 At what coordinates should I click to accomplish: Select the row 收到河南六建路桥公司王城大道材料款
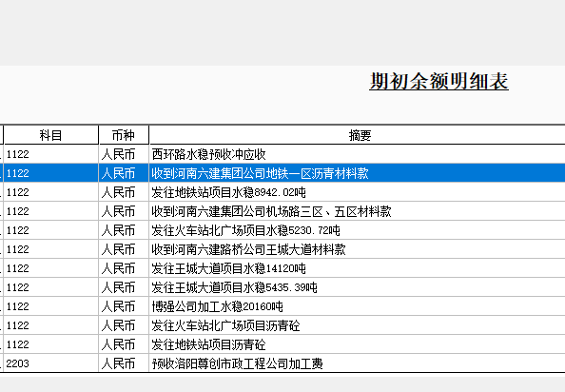coord(282,249)
